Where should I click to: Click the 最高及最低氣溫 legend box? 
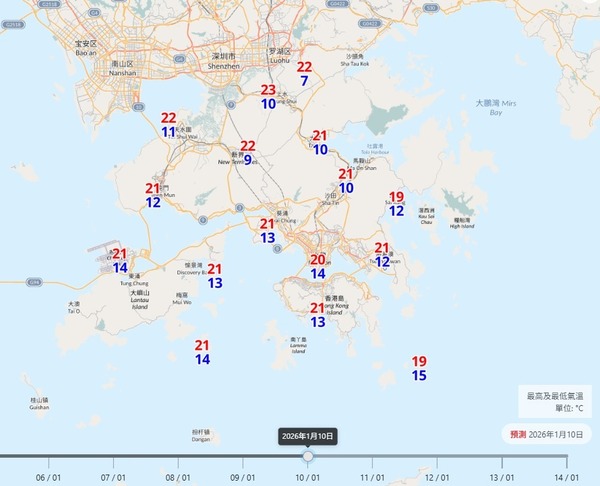pos(557,402)
